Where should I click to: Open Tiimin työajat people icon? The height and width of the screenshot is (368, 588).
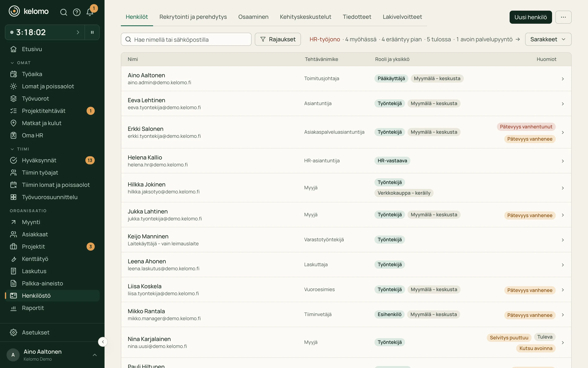pyautogui.click(x=13, y=173)
